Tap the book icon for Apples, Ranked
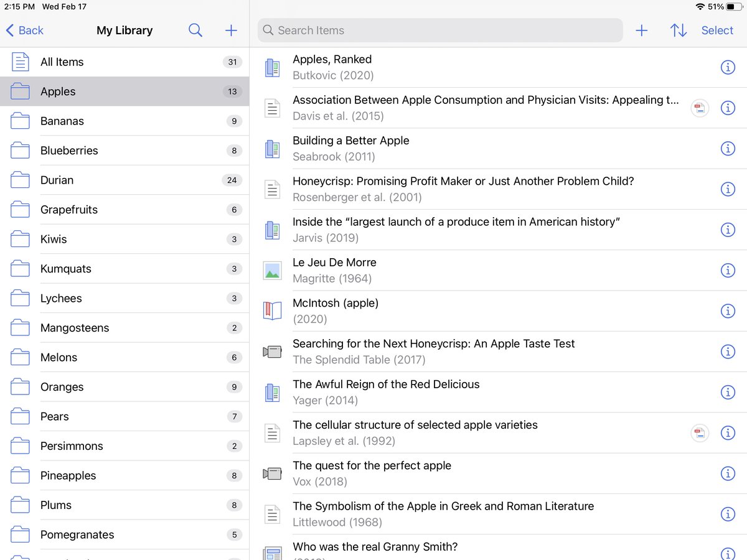Image resolution: width=747 pixels, height=560 pixels. [272, 67]
